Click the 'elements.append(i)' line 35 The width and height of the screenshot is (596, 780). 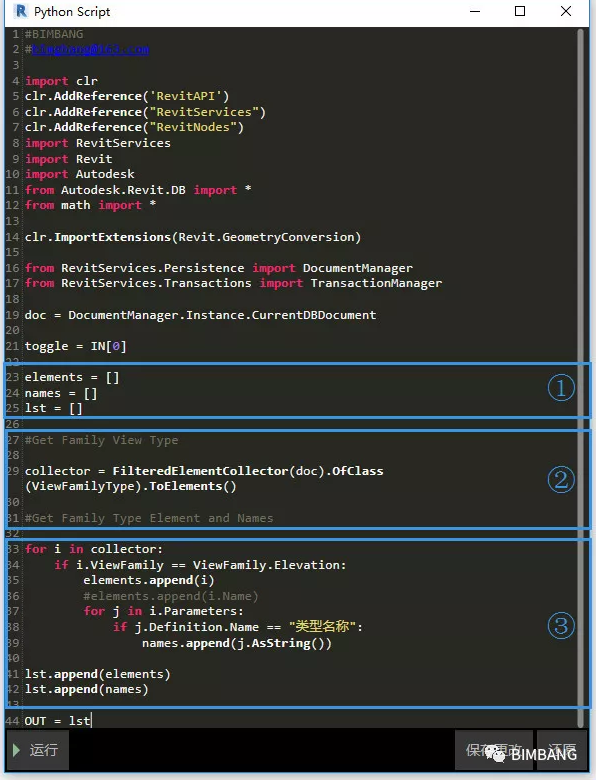(149, 581)
